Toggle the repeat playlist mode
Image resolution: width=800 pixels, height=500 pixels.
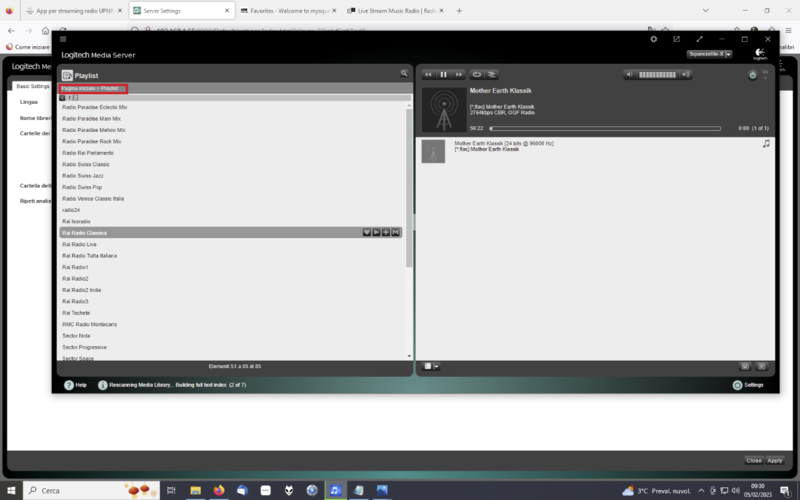[477, 74]
